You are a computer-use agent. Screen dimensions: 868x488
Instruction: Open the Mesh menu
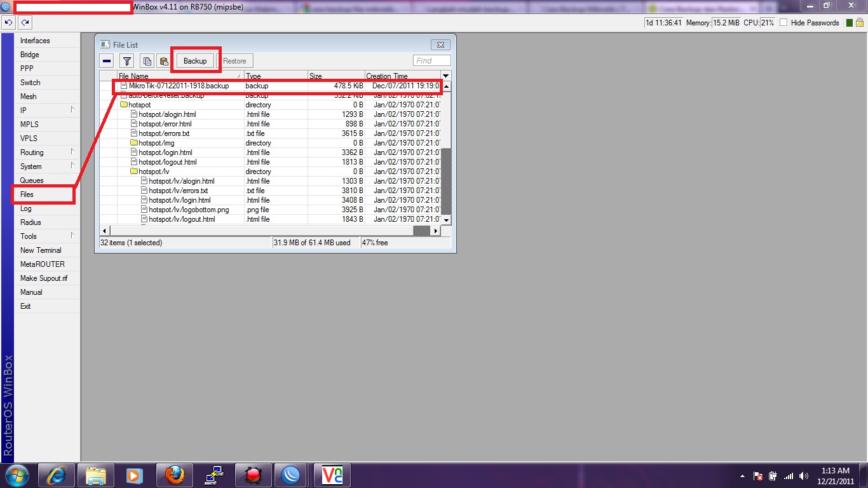[47, 97]
